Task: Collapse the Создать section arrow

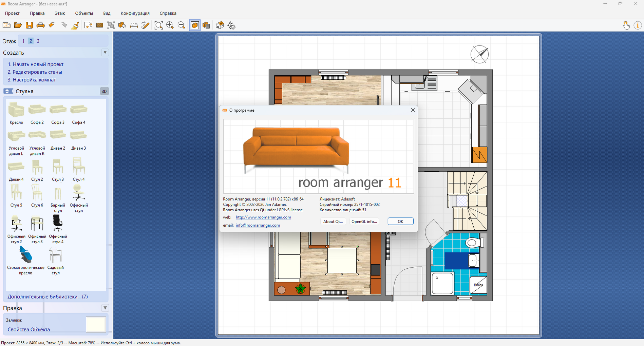Action: pos(105,53)
